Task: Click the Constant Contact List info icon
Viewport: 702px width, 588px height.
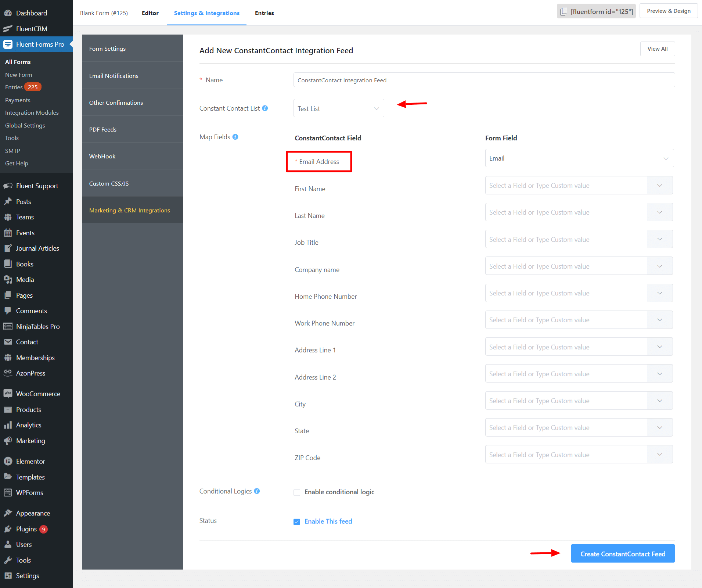Action: pos(265,108)
